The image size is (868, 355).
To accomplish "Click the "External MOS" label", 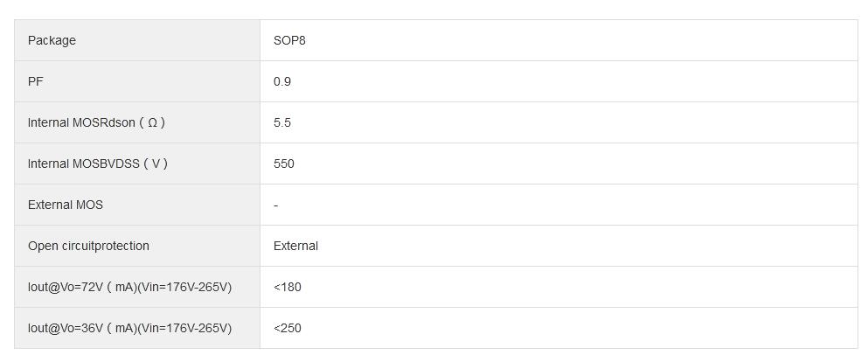I will click(x=66, y=205).
